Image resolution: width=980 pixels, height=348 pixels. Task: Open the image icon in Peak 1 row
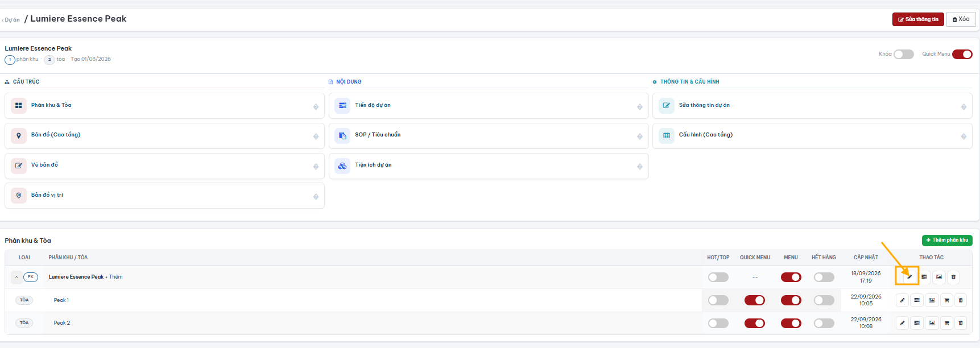coord(932,300)
